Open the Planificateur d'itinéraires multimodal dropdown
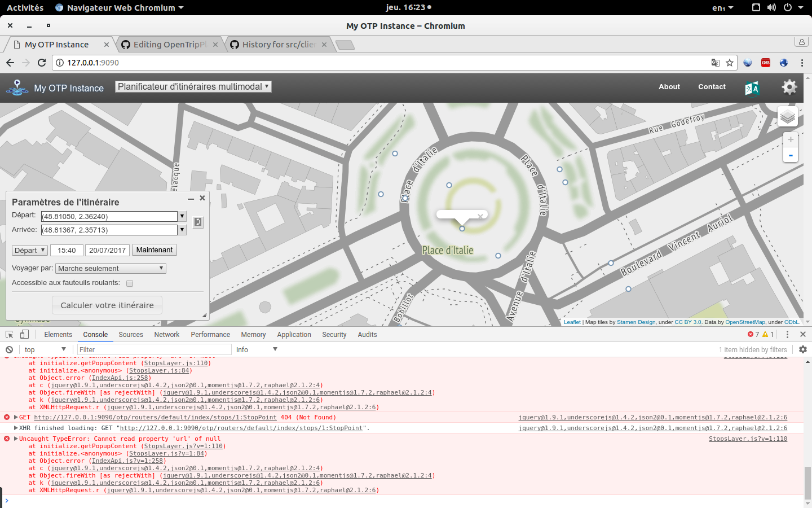Viewport: 812px width, 508px height. click(193, 86)
